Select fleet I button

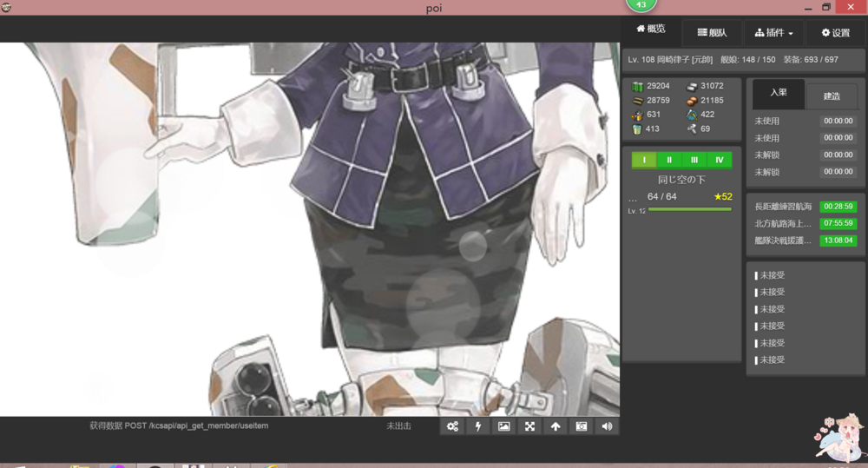pos(644,160)
